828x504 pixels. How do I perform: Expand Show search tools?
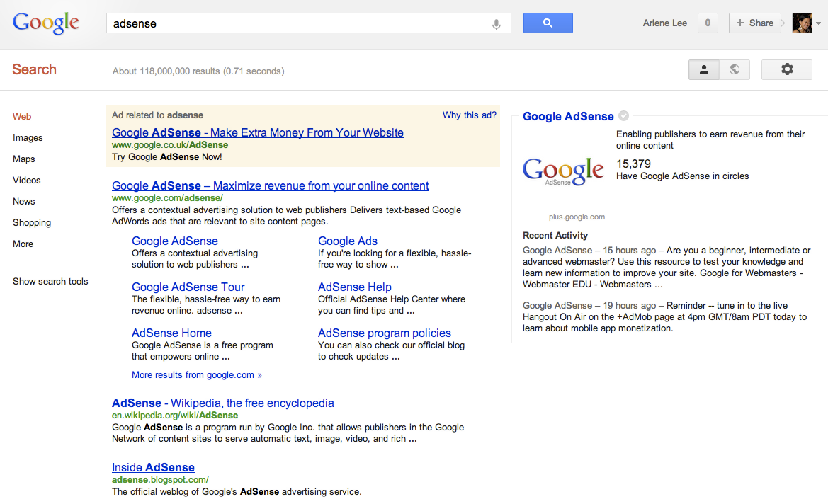50,281
